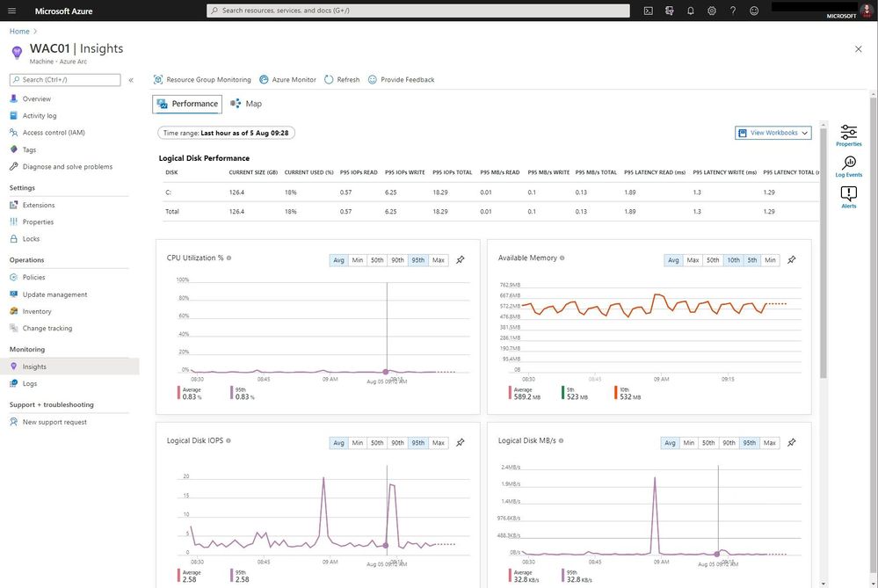The width and height of the screenshot is (878, 588).
Task: Open the notifications bell
Action: [691, 11]
